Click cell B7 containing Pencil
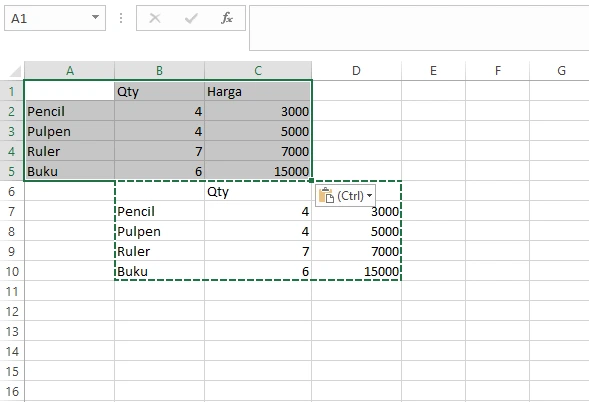 click(x=160, y=211)
